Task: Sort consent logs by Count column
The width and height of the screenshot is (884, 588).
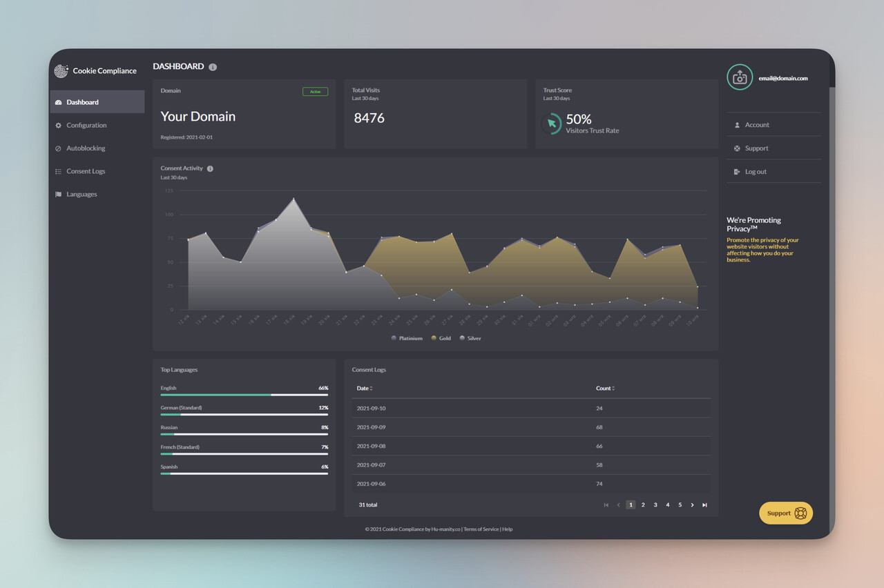Action: [x=605, y=389]
